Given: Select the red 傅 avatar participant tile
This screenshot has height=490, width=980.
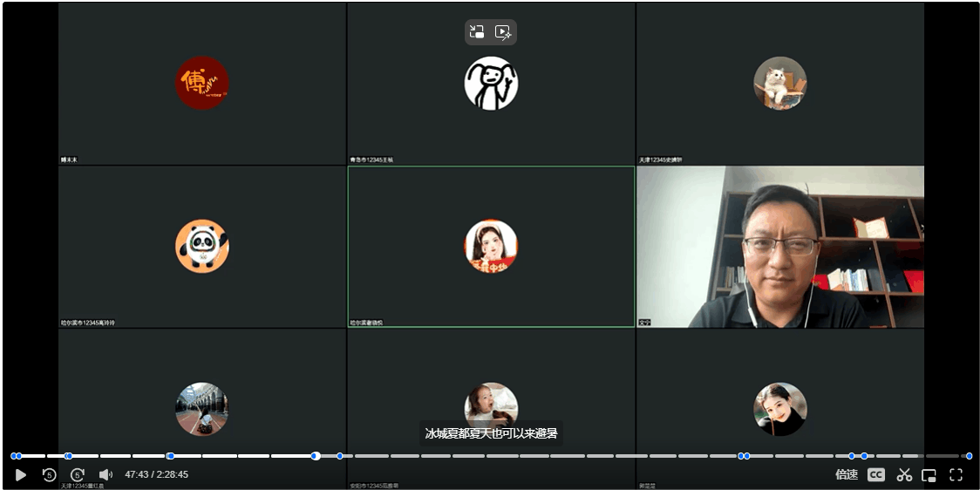Looking at the screenshot, I should pos(201,83).
